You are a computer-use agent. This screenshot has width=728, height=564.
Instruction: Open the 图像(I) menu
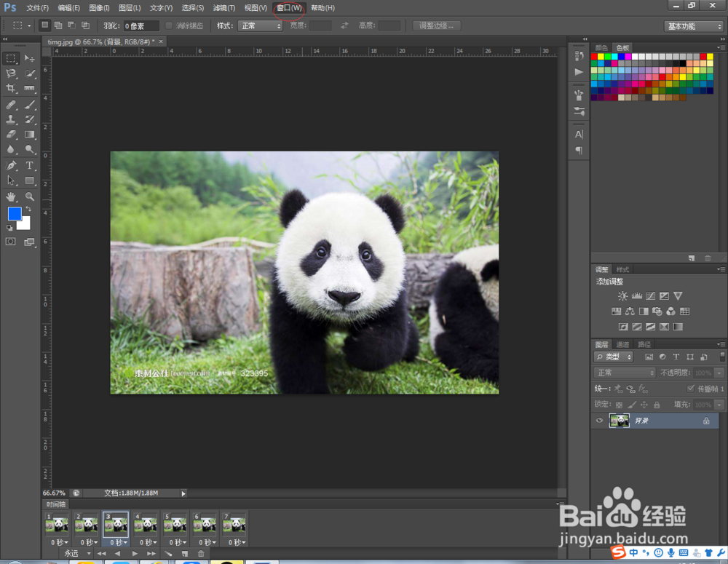[99, 8]
